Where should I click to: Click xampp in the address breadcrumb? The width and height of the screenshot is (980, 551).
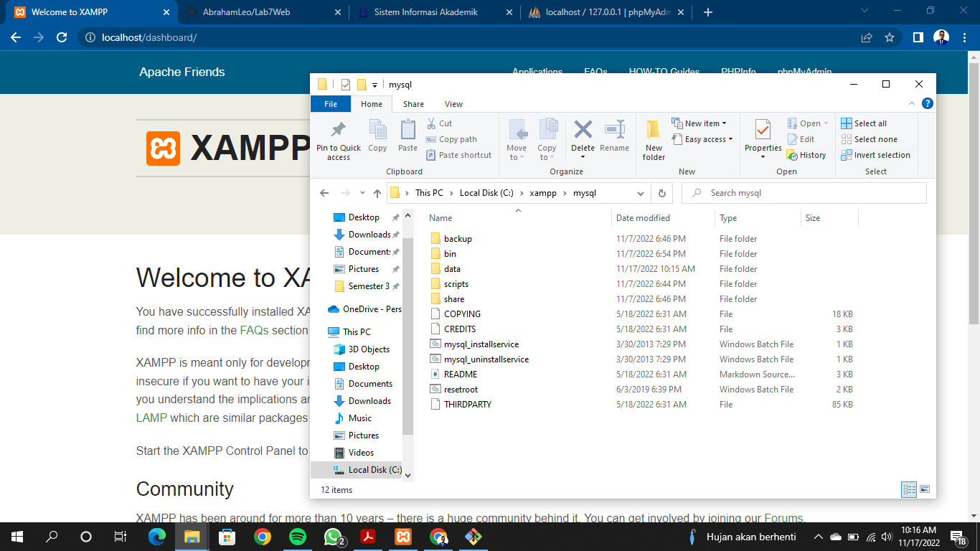[x=543, y=193]
